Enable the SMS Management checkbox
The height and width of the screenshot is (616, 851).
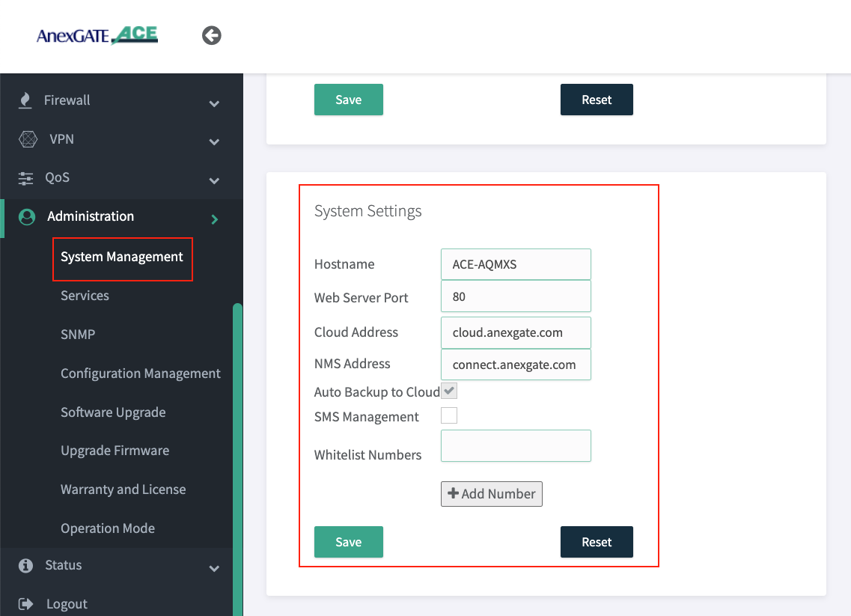coord(449,415)
